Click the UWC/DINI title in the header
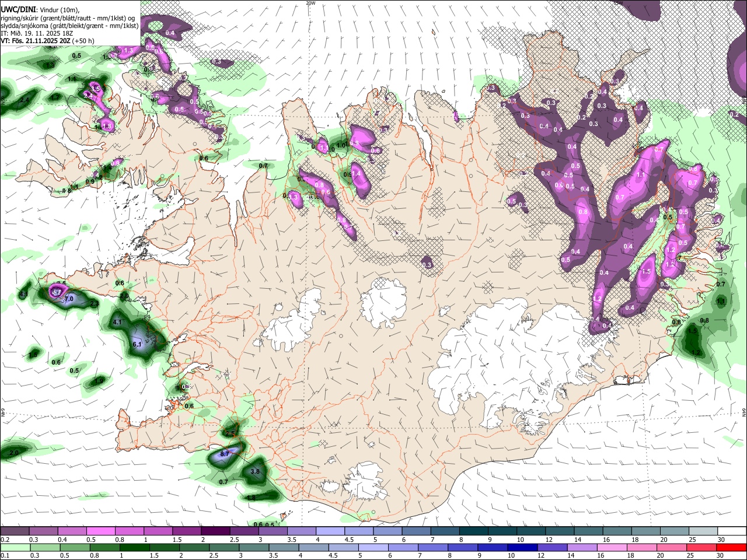The image size is (747, 560). click(18, 10)
